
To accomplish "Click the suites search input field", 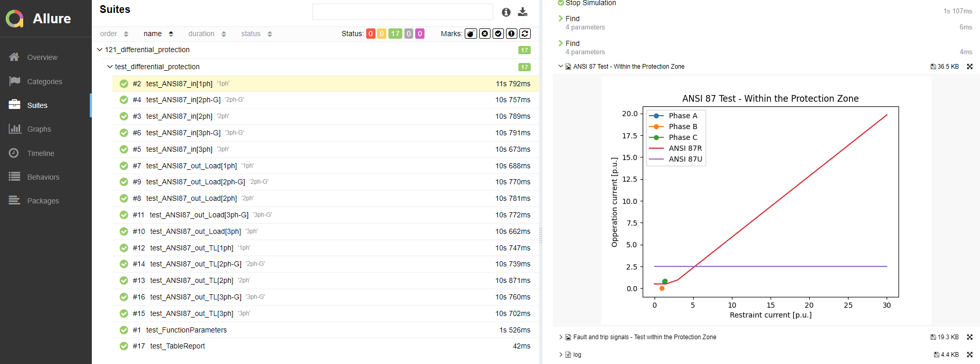I will [402, 12].
